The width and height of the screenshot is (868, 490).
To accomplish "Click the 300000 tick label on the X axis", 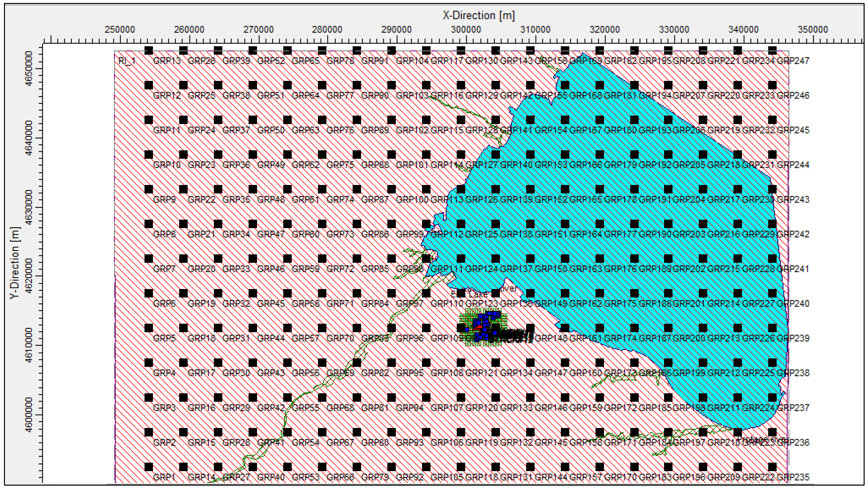I will pos(466,30).
